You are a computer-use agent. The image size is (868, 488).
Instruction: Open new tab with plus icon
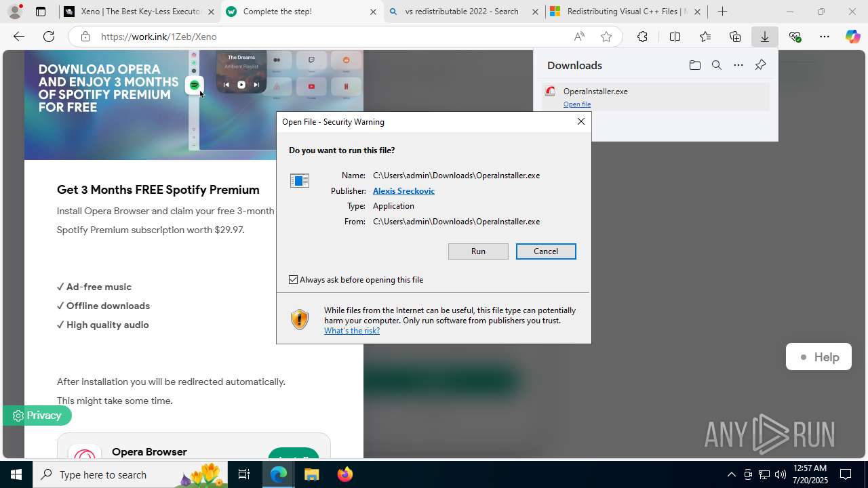(x=723, y=12)
